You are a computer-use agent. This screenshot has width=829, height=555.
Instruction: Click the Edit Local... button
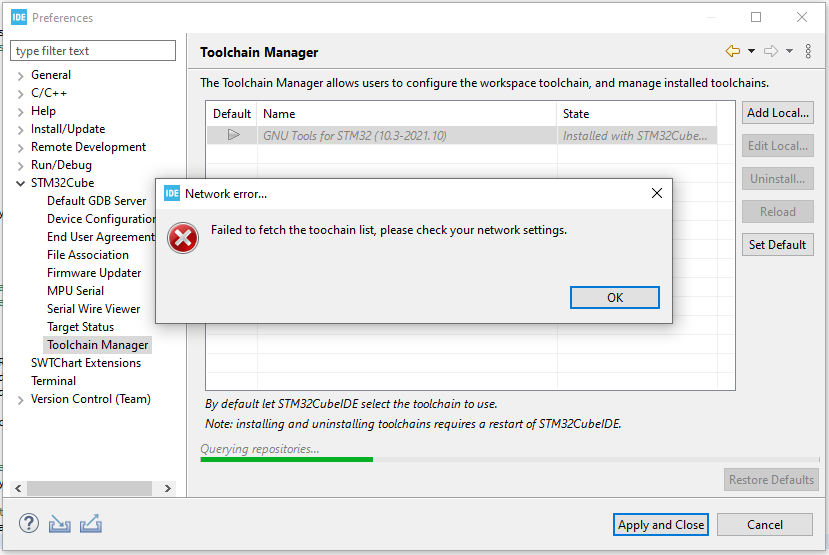click(778, 146)
